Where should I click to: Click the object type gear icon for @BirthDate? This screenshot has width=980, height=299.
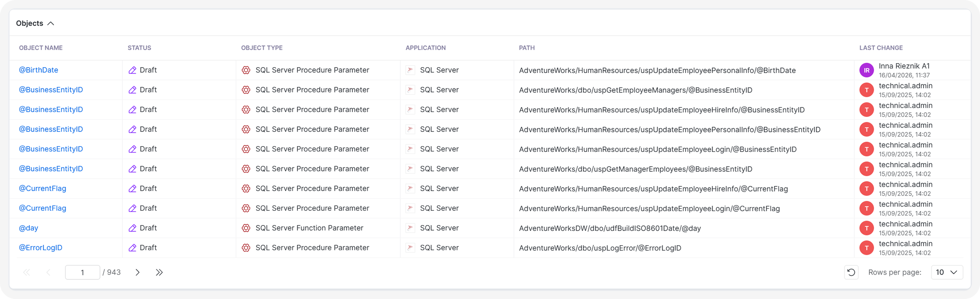coord(246,70)
